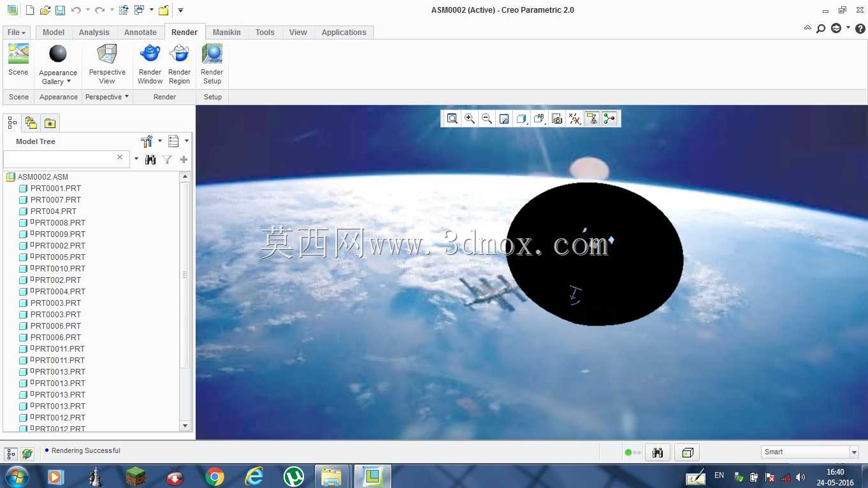This screenshot has width=868, height=488.
Task: Open the Appearance Gallery sphere icon
Action: point(58,54)
